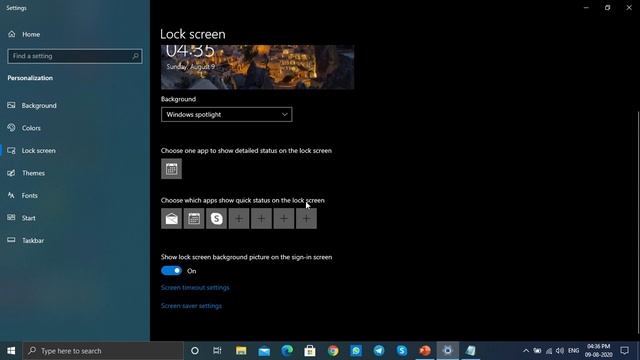640x360 pixels.
Task: Toggle lock screen picture on sign-in screen
Action: coord(171,271)
